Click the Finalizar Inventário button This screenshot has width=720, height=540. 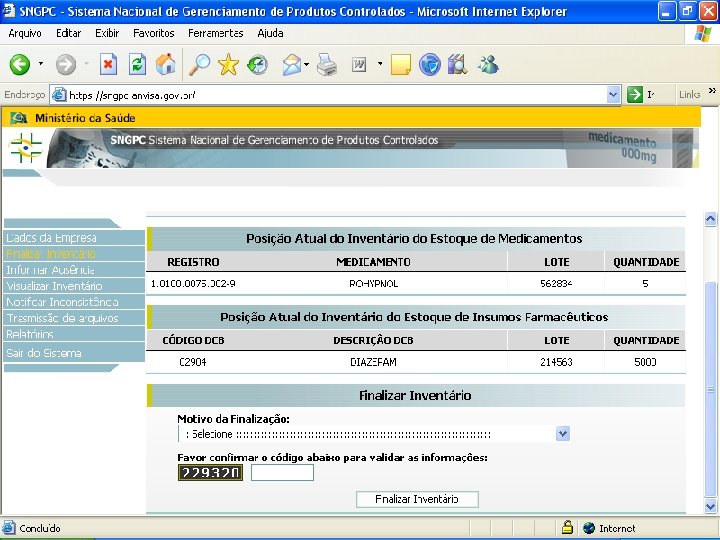pyautogui.click(x=417, y=499)
